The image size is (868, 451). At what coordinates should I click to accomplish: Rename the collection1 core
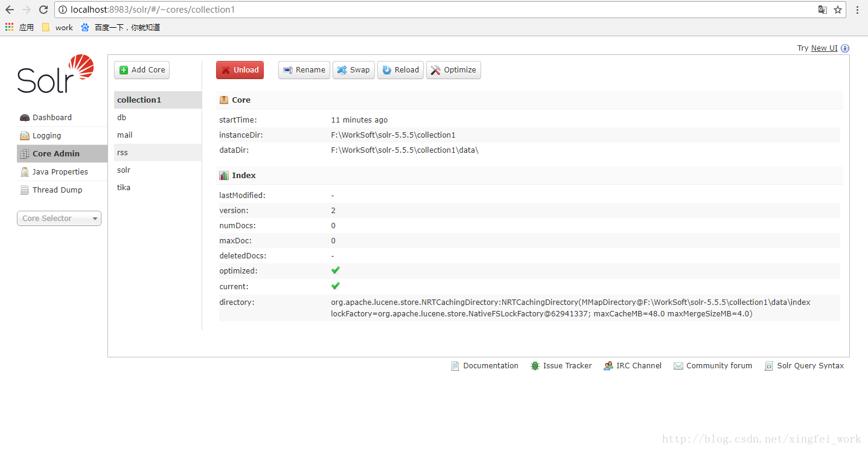click(304, 70)
